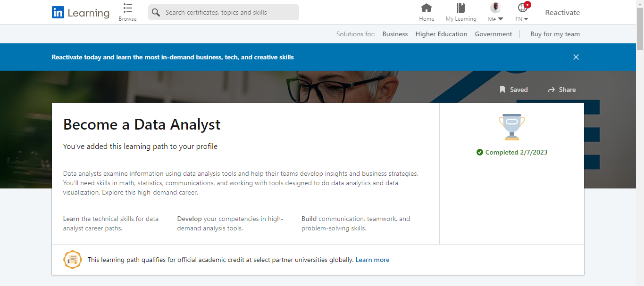
Task: Open My Learning book icon
Action: coord(461,8)
